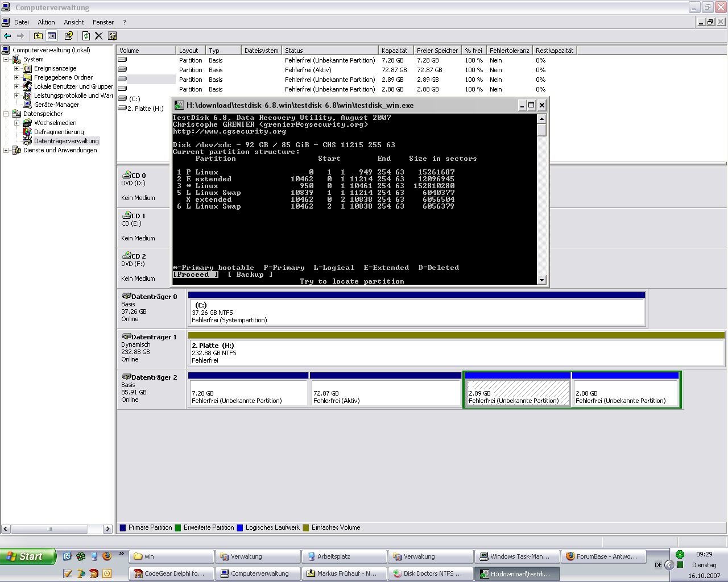Click the CD 0 disc icon
Image resolution: width=728 pixels, height=582 pixels.
(x=126, y=175)
